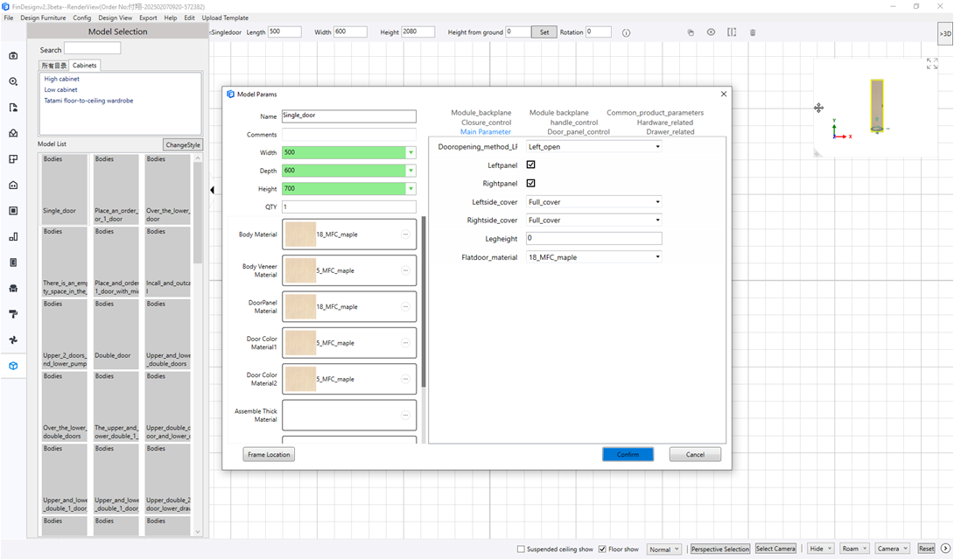Click the Body Veneer Material maple swatch

300,270
